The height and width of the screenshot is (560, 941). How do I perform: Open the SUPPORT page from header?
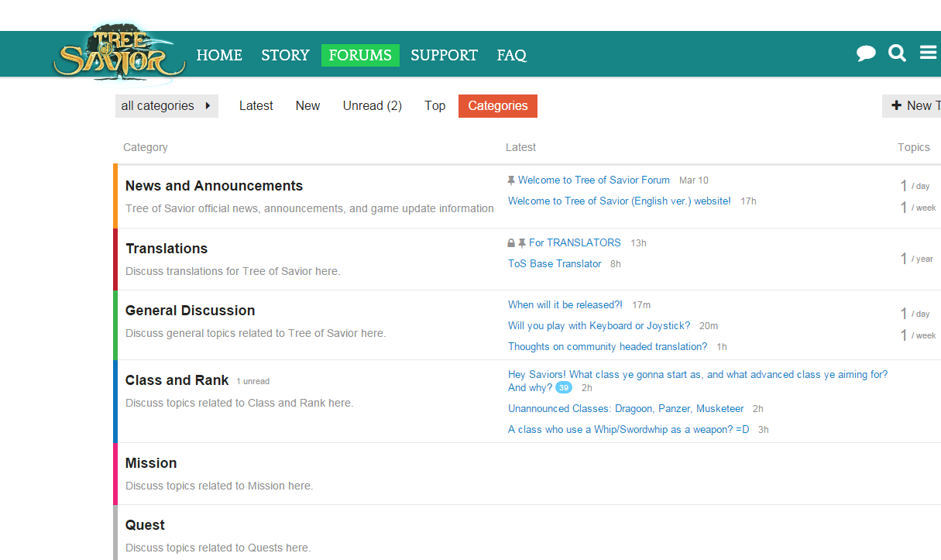coord(444,55)
